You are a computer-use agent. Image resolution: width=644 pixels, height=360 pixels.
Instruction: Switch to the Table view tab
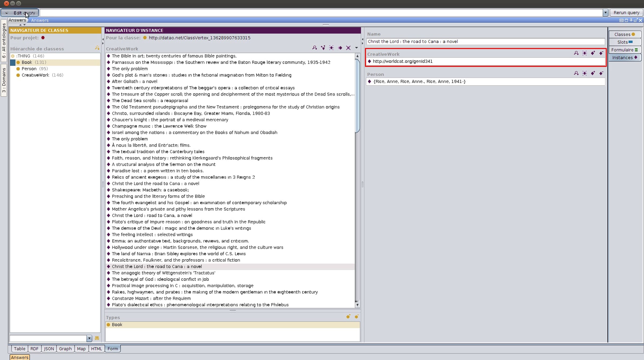coord(20,349)
